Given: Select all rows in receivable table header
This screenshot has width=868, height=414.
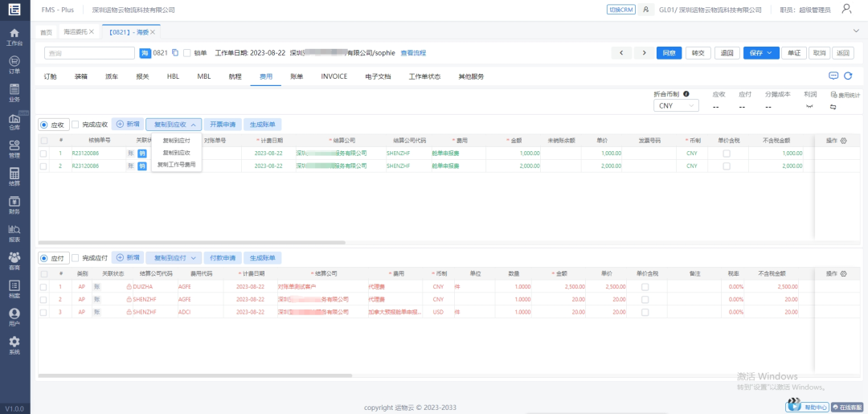Looking at the screenshot, I should (43, 141).
